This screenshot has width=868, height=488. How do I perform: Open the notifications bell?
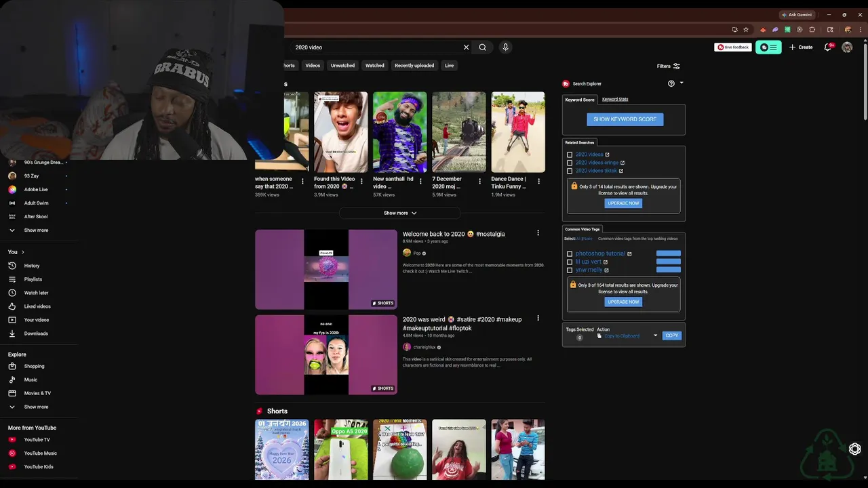[828, 47]
